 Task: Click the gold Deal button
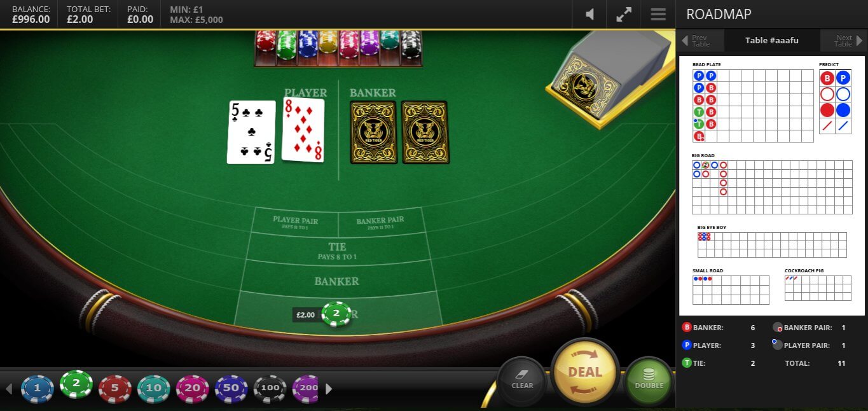585,372
